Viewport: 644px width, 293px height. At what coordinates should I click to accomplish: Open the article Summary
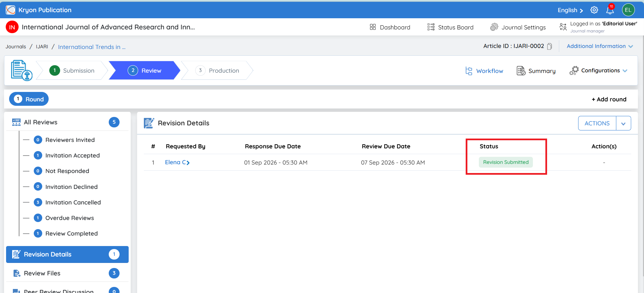(536, 71)
